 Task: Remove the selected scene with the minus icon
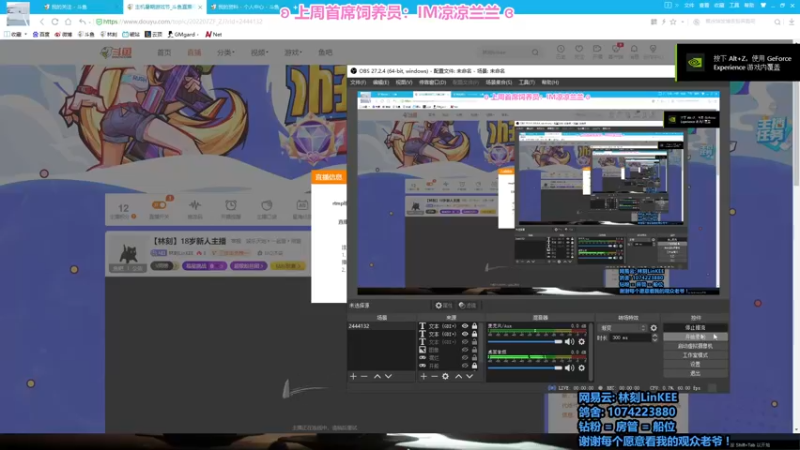pos(364,377)
